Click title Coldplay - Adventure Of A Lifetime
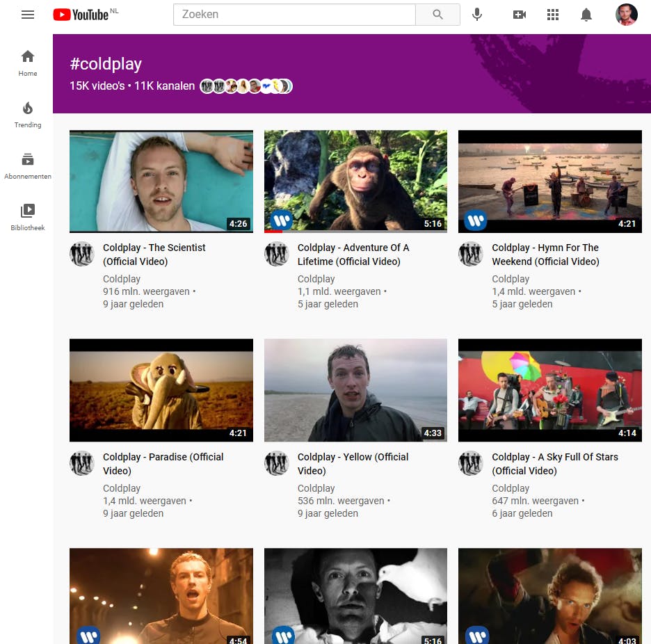 (353, 255)
